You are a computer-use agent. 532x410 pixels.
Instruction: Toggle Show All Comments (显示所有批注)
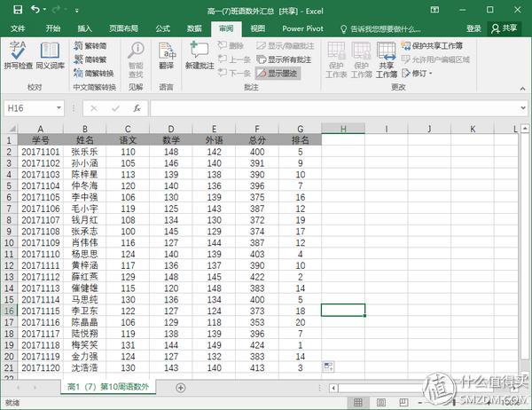point(284,59)
